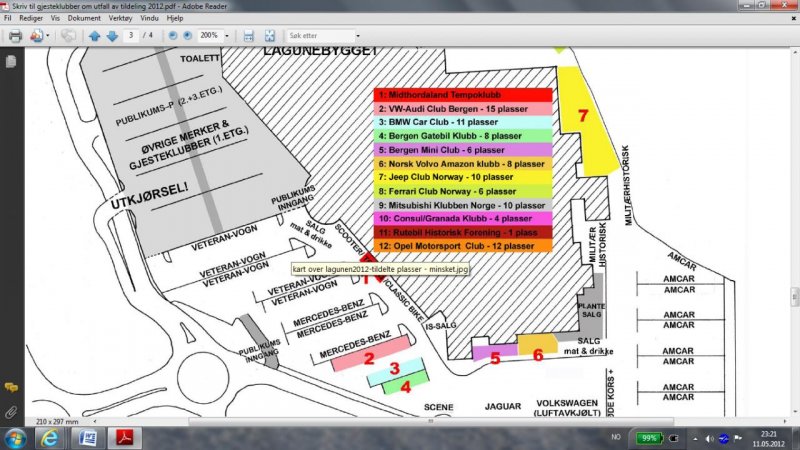
Task: Click the Print icon in toolbar
Action: pyautogui.click(x=15, y=36)
